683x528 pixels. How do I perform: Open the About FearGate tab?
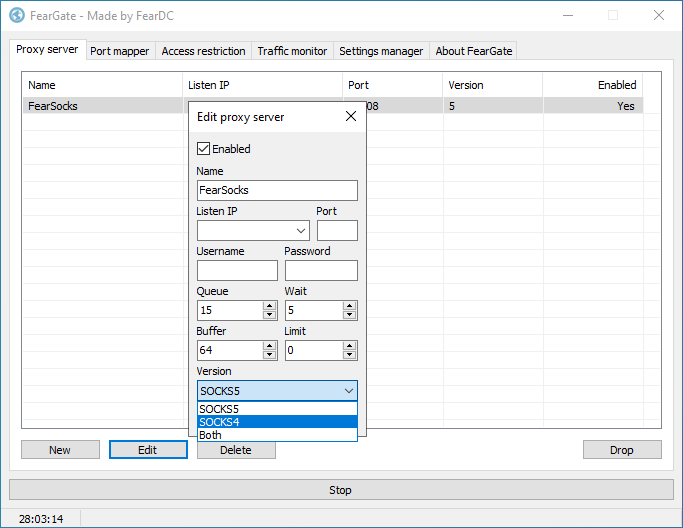tap(473, 51)
